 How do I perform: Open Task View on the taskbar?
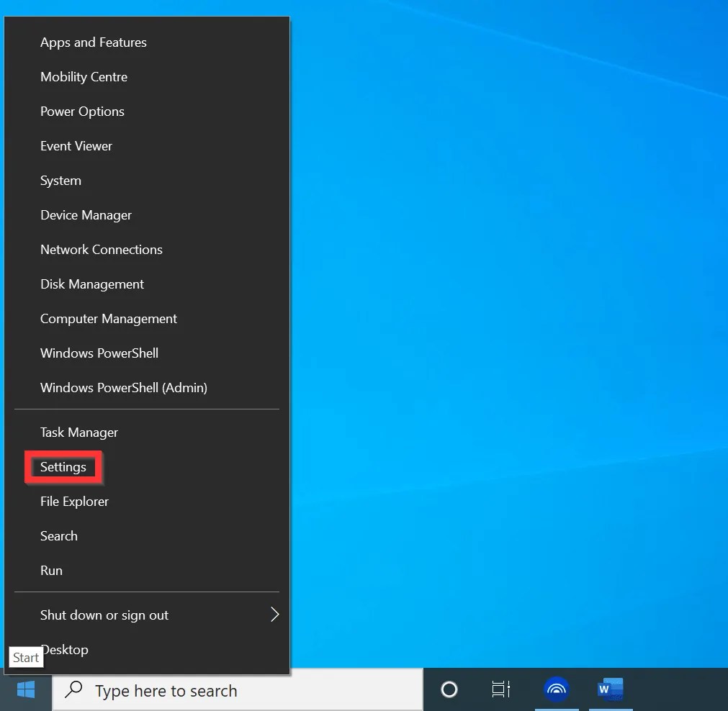pos(501,689)
